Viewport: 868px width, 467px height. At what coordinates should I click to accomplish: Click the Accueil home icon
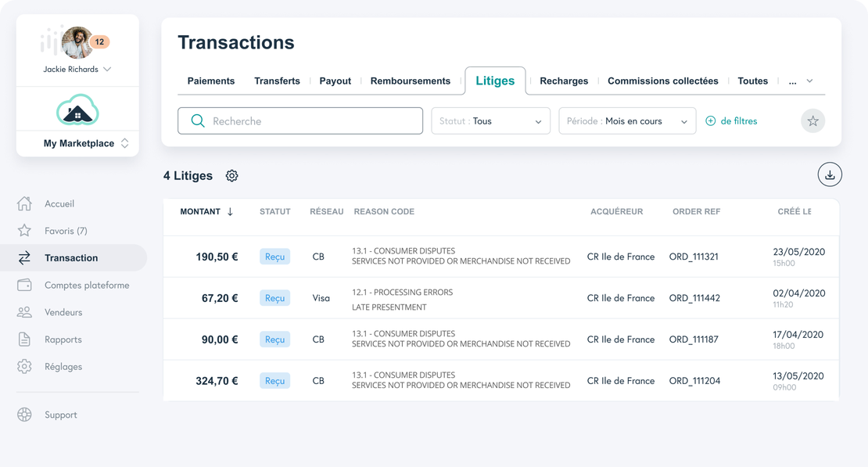[25, 204]
